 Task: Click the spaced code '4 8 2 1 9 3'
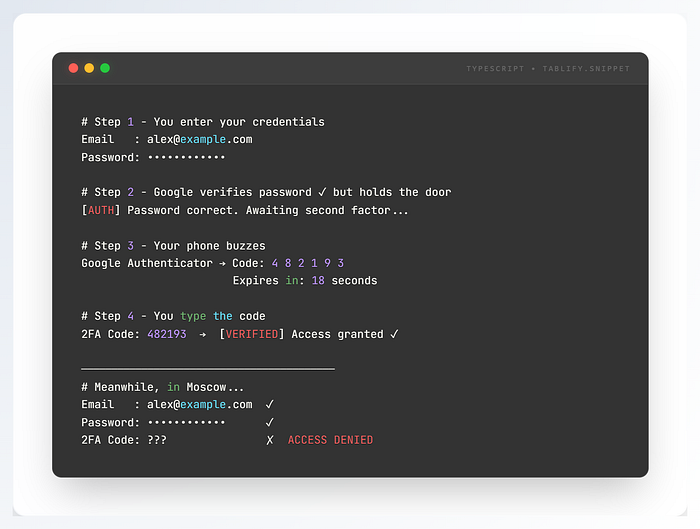(x=308, y=263)
